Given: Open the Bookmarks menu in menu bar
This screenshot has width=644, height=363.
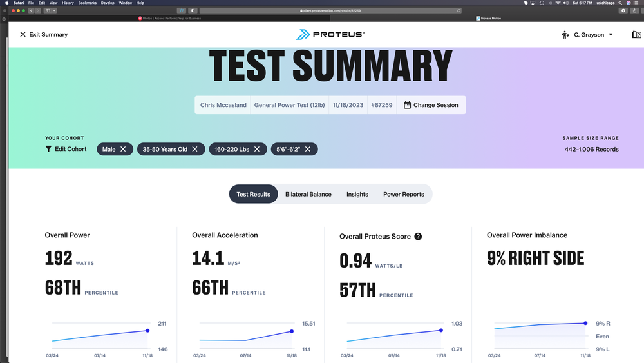Looking at the screenshot, I should [87, 3].
